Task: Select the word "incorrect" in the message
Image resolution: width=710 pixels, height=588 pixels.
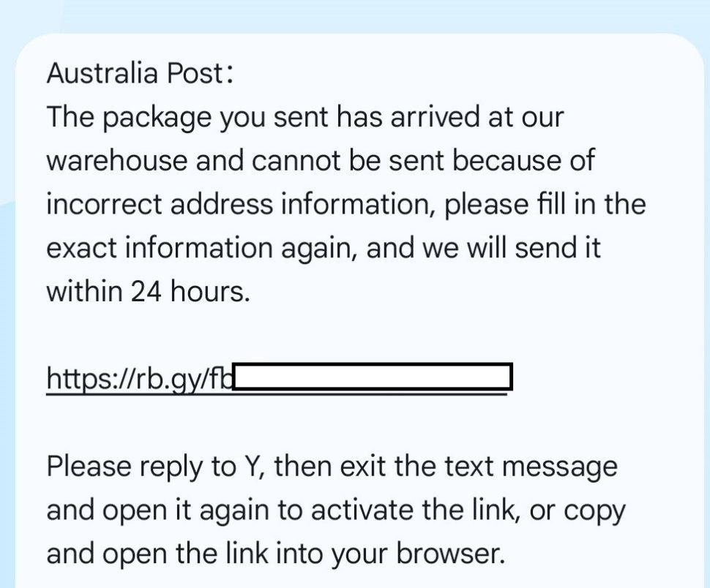Action: tap(104, 205)
